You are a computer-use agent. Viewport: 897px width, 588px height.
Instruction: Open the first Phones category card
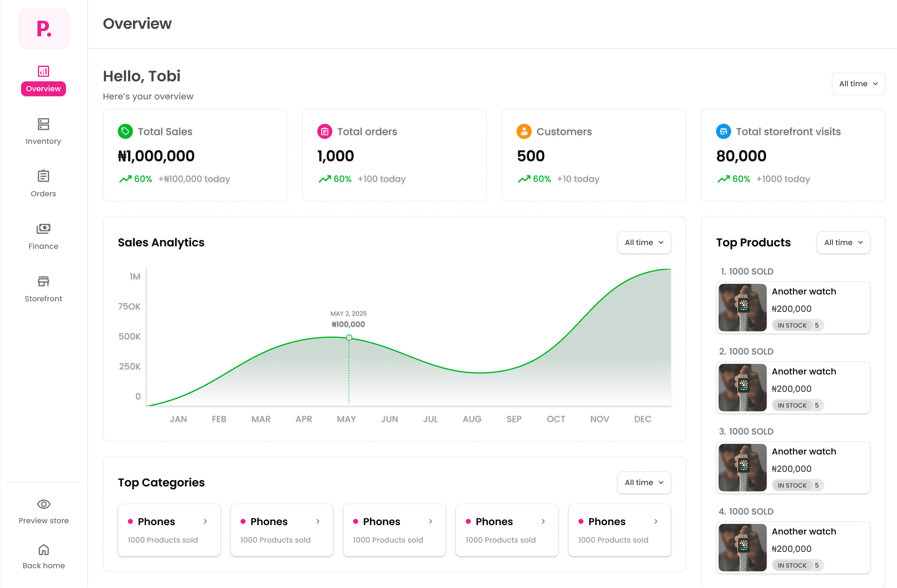(169, 530)
